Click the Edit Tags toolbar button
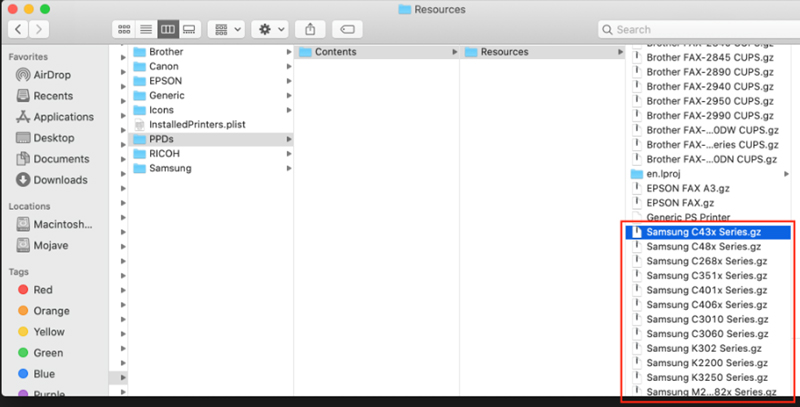This screenshot has height=407, width=800. point(347,29)
